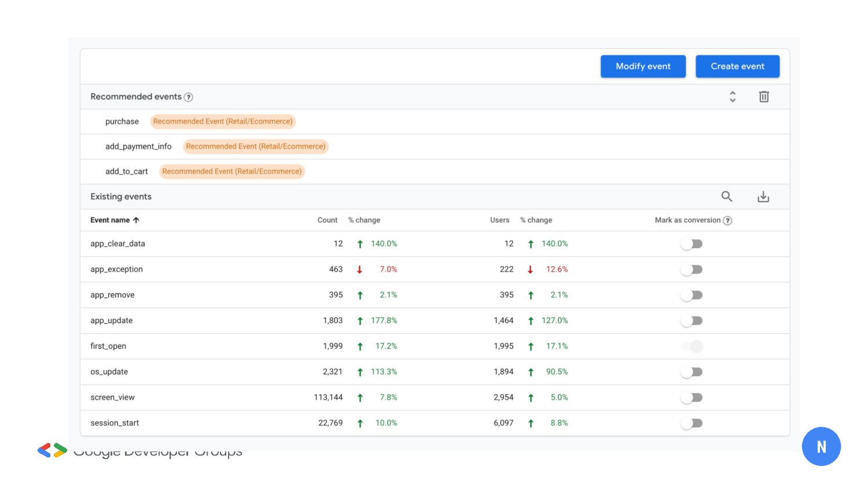
Task: Click the trash icon beside Recommended events
Action: [764, 97]
